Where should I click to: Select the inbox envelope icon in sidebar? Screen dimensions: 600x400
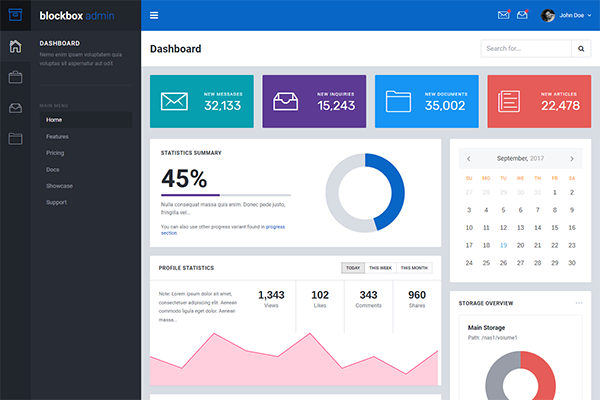[15, 108]
